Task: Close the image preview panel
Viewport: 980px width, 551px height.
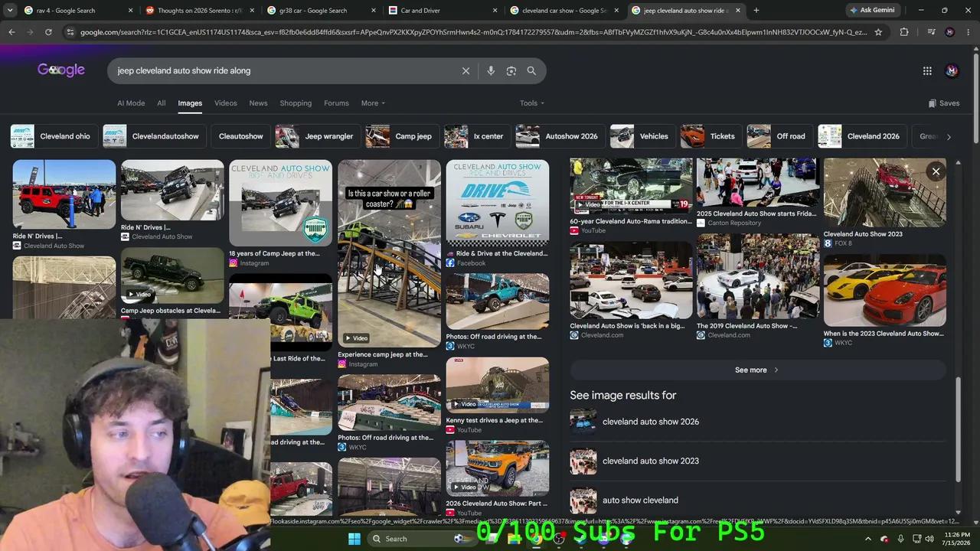Action: click(x=936, y=171)
